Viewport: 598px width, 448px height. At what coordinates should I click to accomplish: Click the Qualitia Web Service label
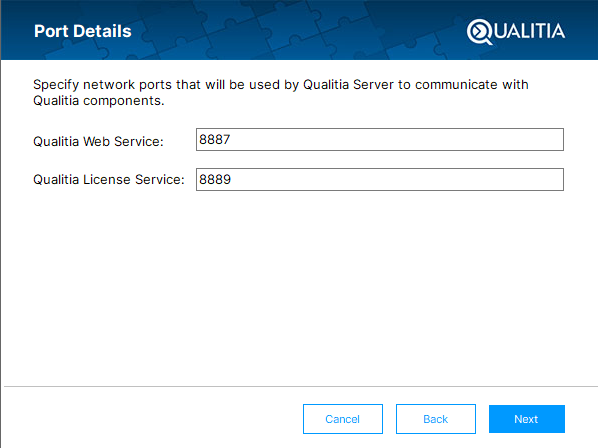[98, 141]
